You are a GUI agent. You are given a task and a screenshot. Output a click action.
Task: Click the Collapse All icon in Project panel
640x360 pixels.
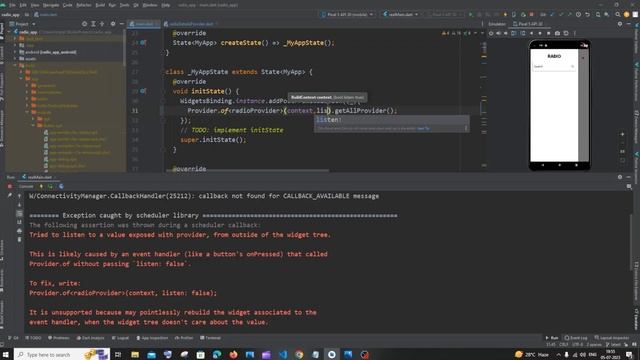click(102, 24)
